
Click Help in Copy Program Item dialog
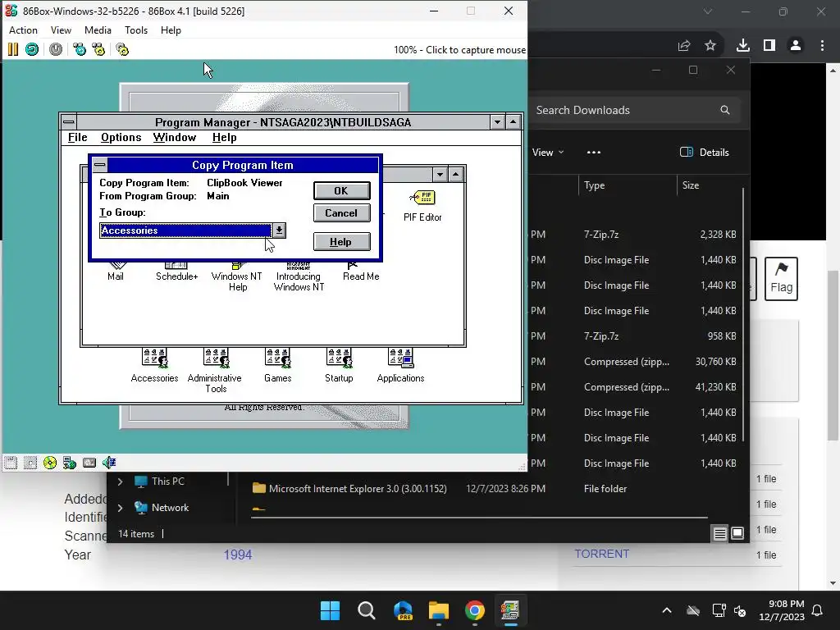click(341, 242)
